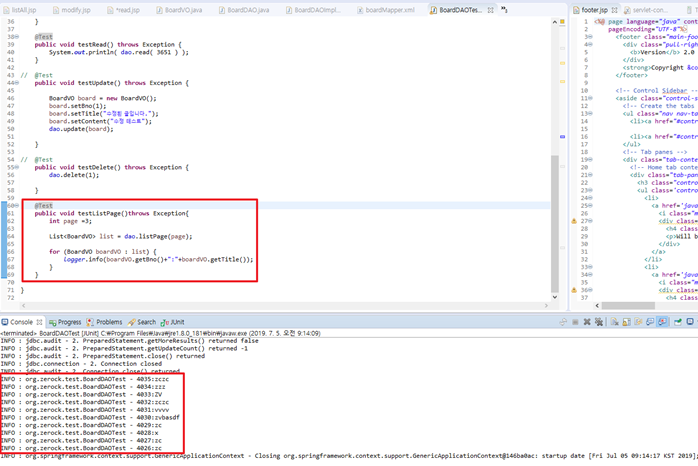Switch to the Search tab
698x466 pixels.
point(142,322)
